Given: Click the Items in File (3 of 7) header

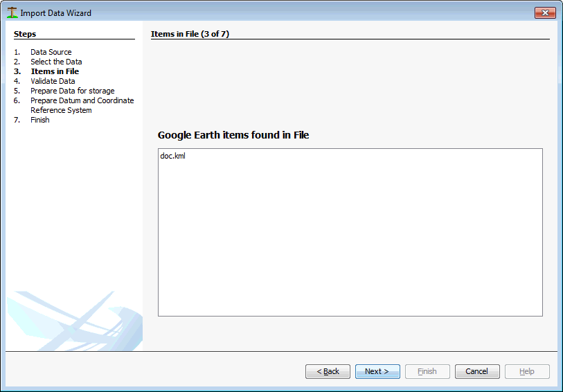Looking at the screenshot, I should coord(190,34).
